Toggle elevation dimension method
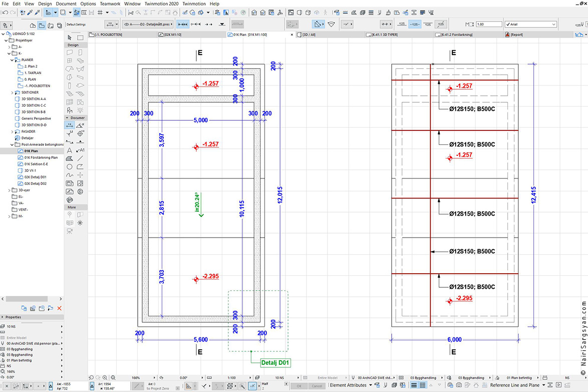The width and height of the screenshot is (588, 392). click(x=222, y=25)
